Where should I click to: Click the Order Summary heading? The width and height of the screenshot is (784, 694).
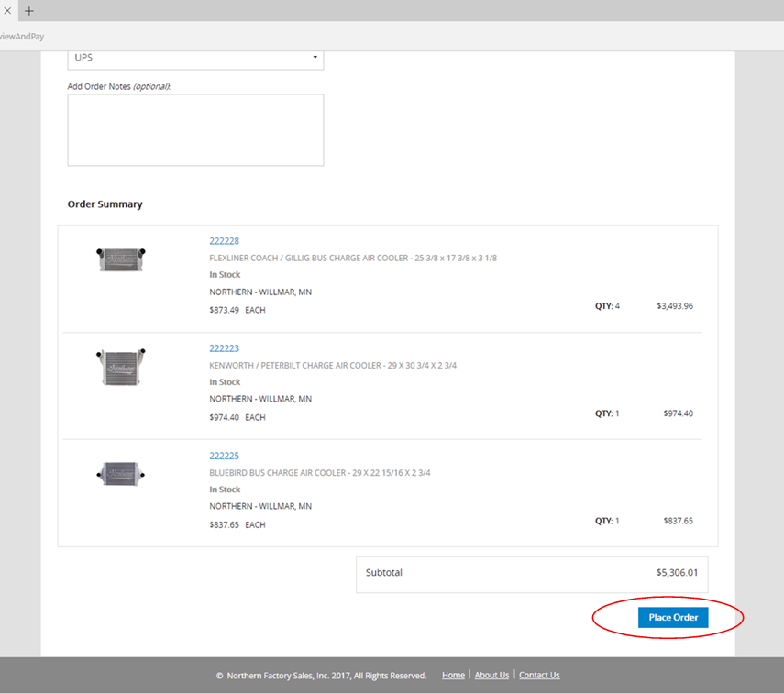(x=105, y=204)
